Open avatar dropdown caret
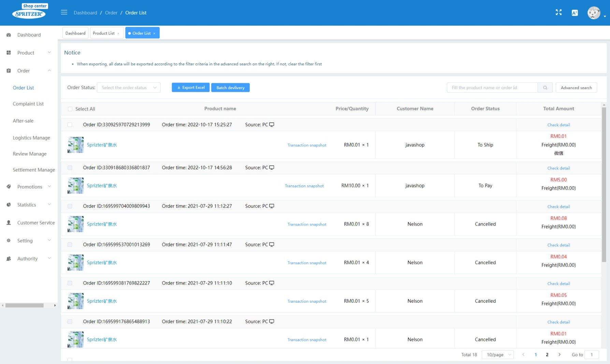610x364 pixels. point(605,16)
